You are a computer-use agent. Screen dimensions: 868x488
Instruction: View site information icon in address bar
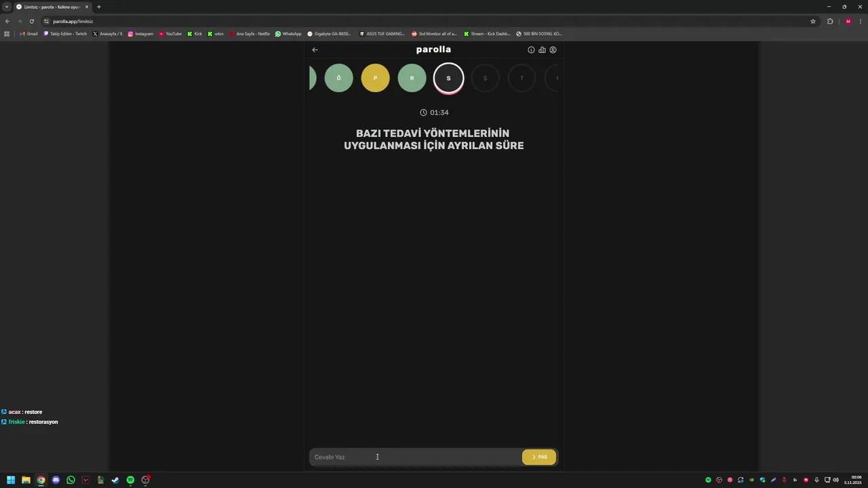pyautogui.click(x=46, y=21)
